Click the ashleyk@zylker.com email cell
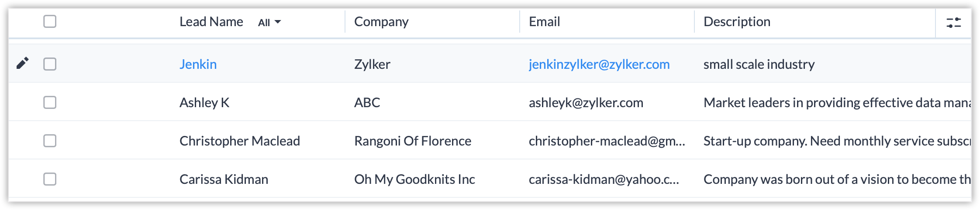 tap(586, 102)
